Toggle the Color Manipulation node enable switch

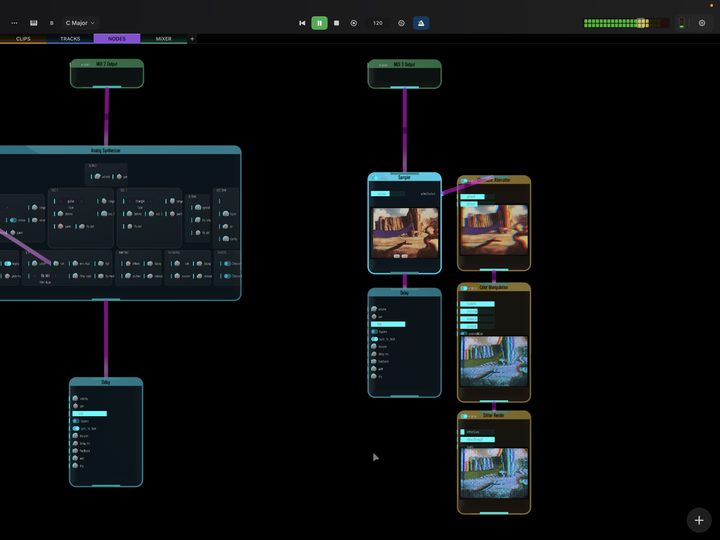click(464, 288)
